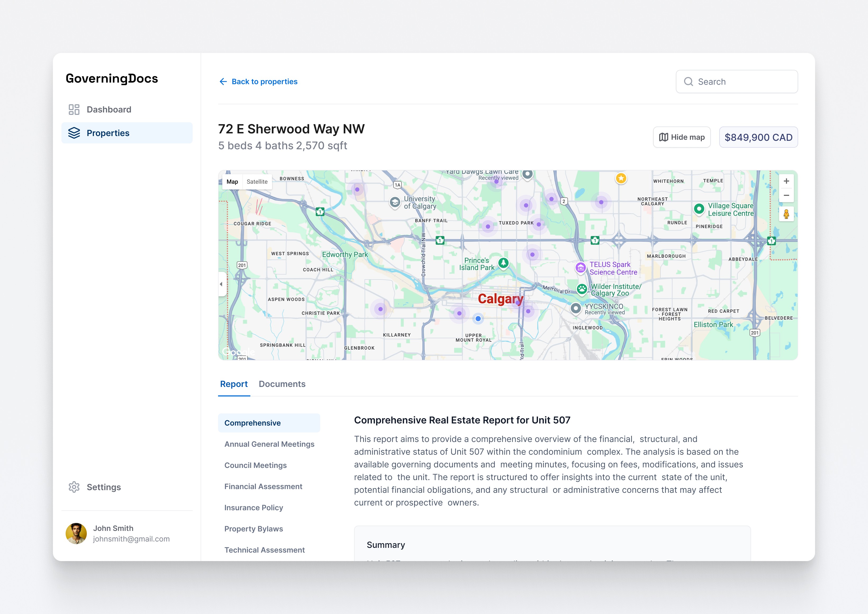
Task: Switch the map to Satellite view
Action: (257, 182)
